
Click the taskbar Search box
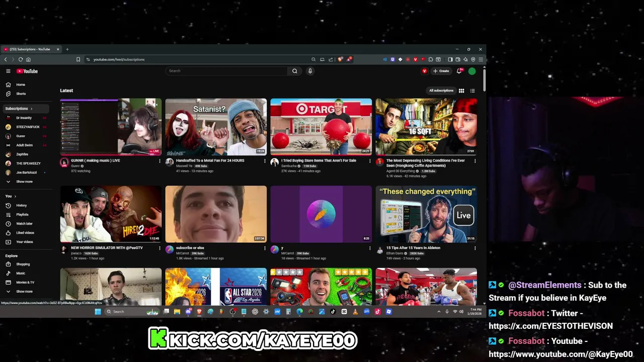tap(132, 312)
